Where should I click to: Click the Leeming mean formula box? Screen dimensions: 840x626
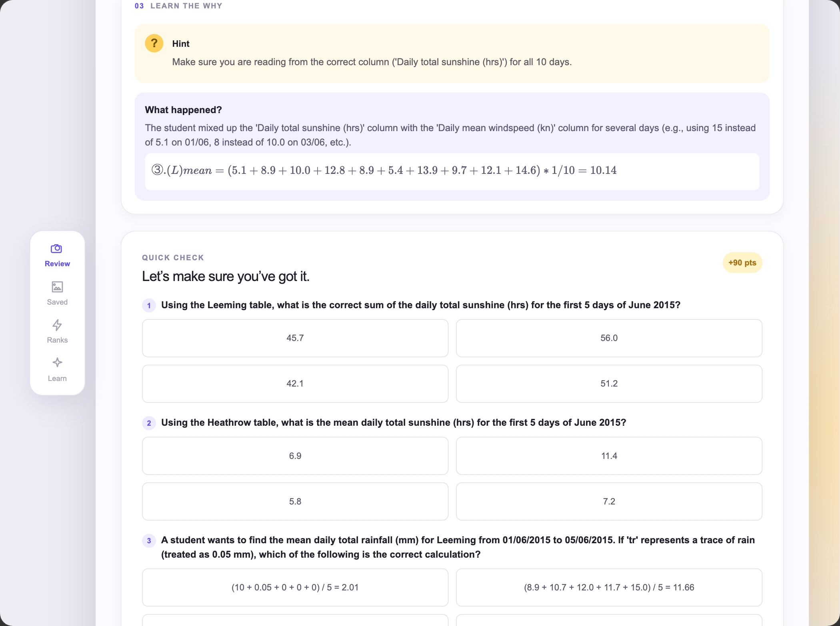tap(452, 171)
